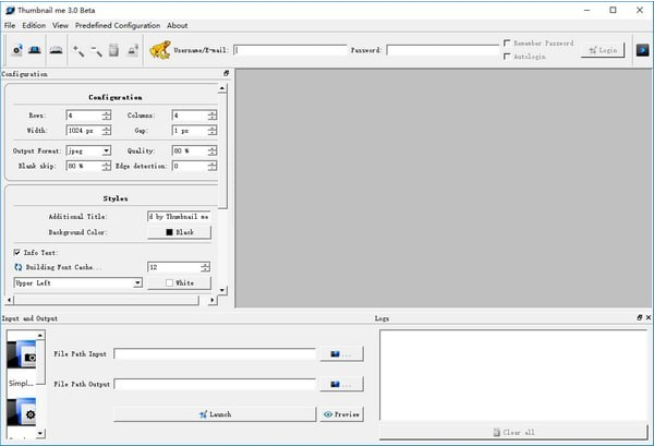The width and height of the screenshot is (654, 446).
Task: Open the Output Format jpeg dropdown
Action: [106, 151]
